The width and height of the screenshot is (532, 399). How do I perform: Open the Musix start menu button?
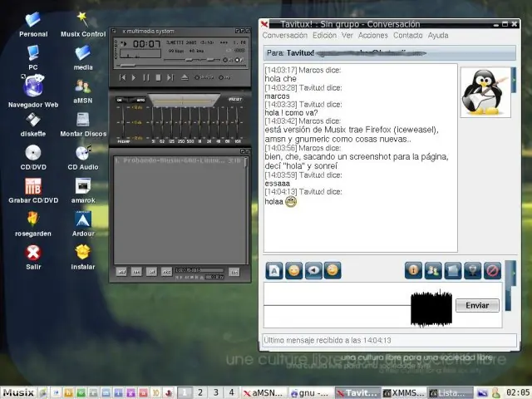[x=18, y=393]
